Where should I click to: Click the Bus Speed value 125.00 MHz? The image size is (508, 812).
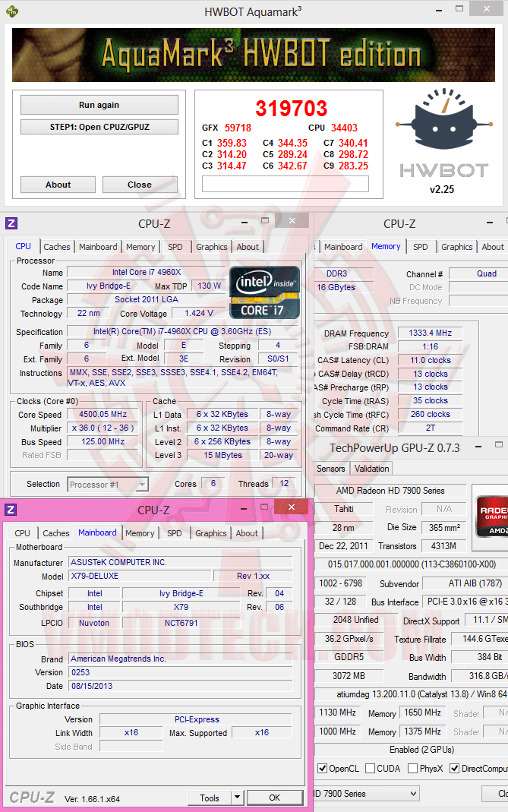(x=103, y=442)
